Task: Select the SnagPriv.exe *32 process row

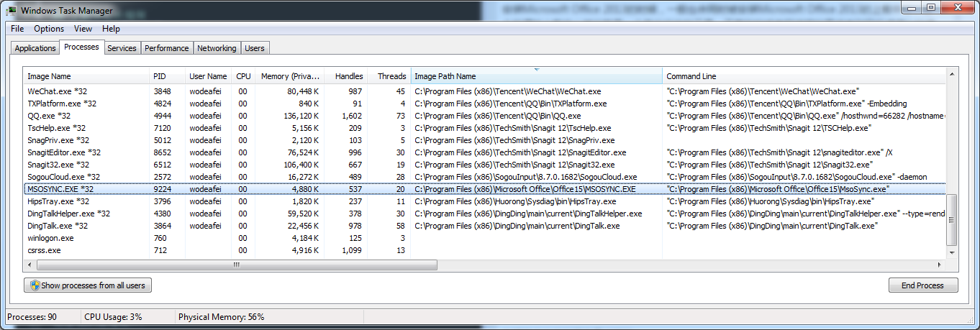Action: pos(484,140)
